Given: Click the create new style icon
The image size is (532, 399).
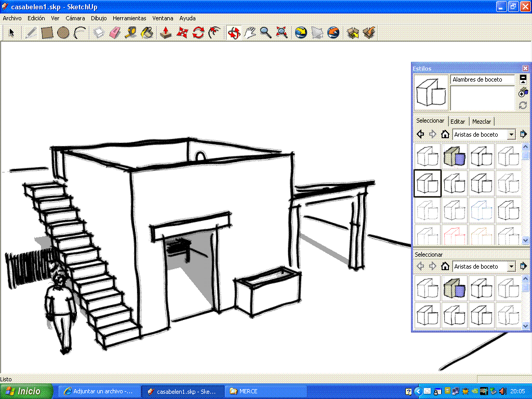Looking at the screenshot, I should point(523,92).
